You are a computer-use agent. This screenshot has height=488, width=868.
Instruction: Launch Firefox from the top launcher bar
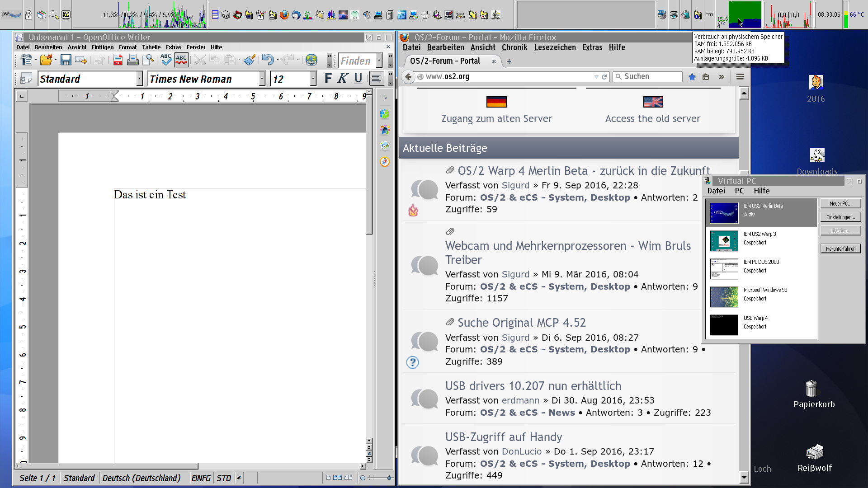pos(284,15)
